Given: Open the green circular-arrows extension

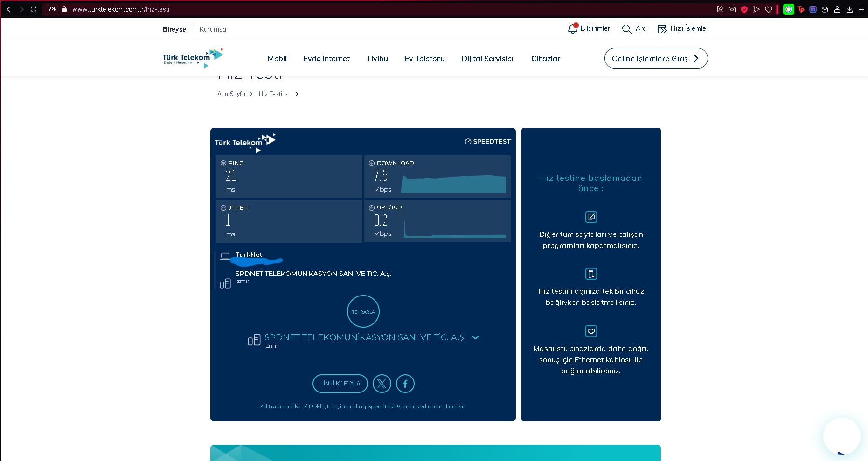Looking at the screenshot, I should coord(789,9).
